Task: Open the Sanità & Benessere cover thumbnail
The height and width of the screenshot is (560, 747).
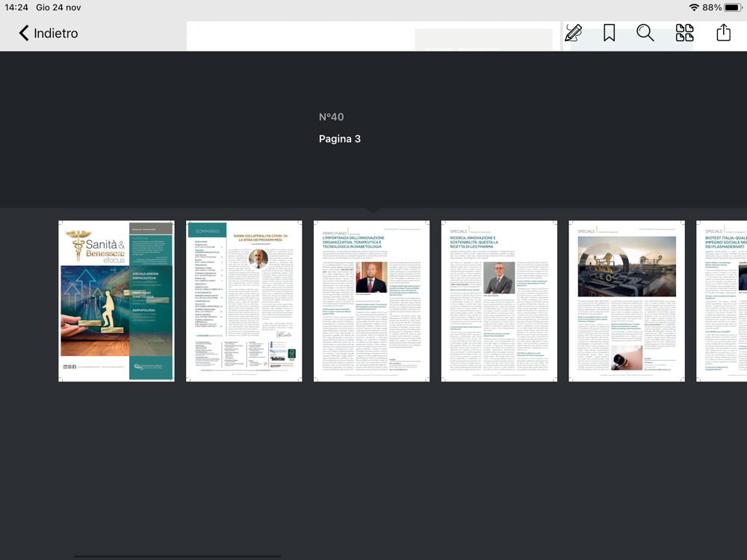Action: (x=117, y=300)
